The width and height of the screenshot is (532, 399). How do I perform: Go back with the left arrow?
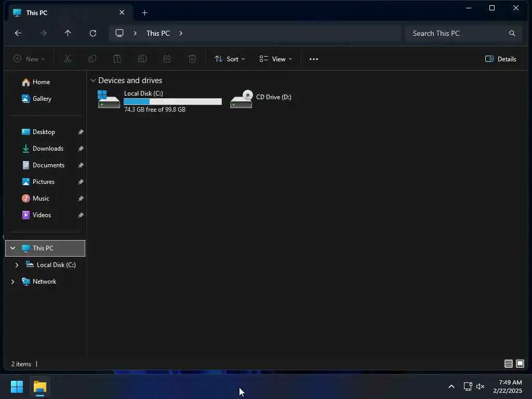[18, 33]
